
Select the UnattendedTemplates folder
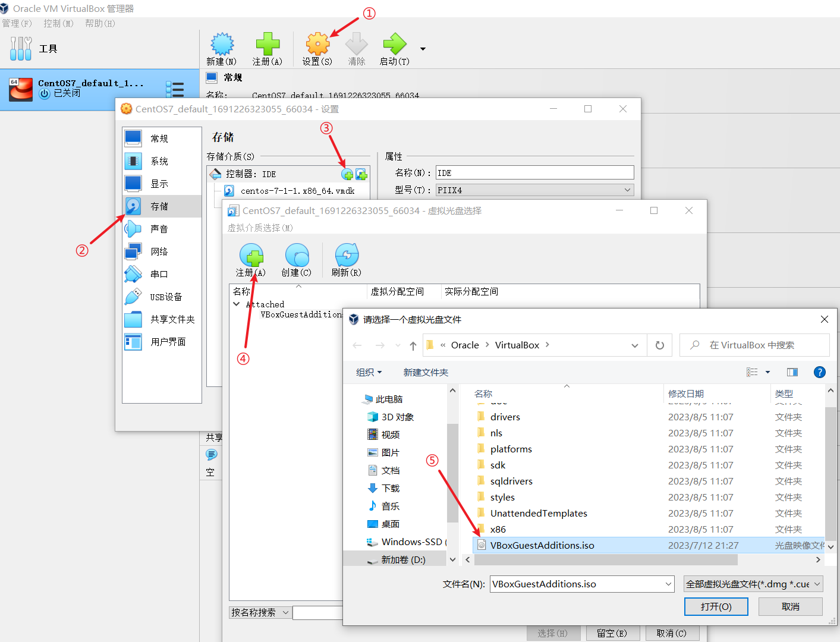[x=539, y=513]
